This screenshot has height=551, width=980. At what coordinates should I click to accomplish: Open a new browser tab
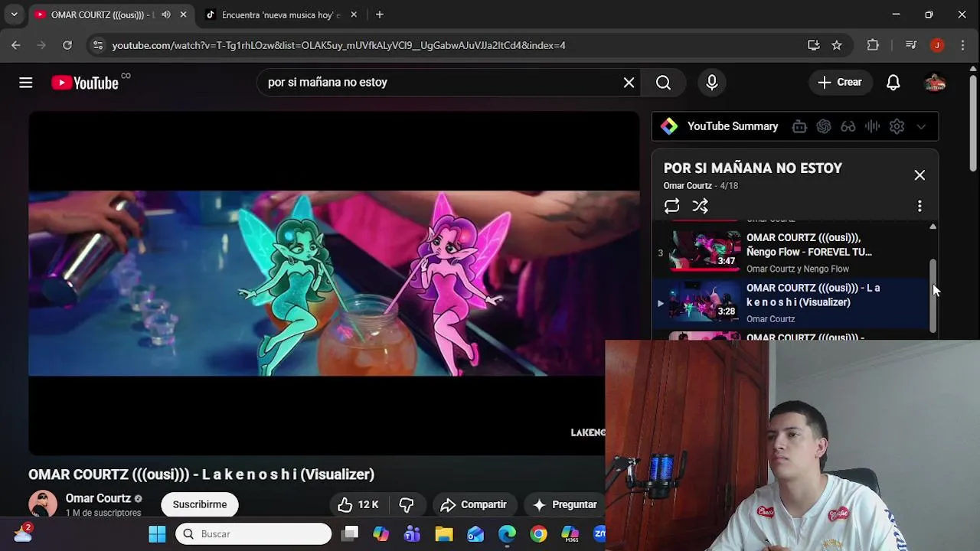tap(379, 15)
